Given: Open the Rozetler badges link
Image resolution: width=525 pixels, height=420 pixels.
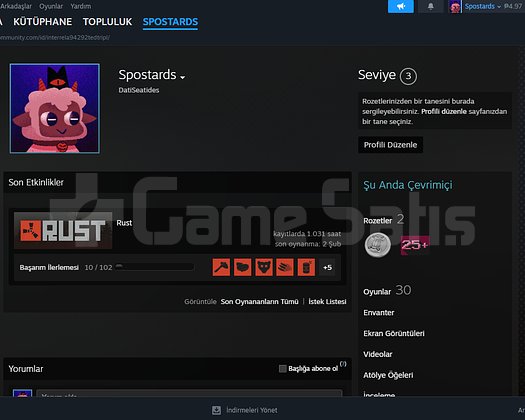Looking at the screenshot, I should pyautogui.click(x=378, y=220).
